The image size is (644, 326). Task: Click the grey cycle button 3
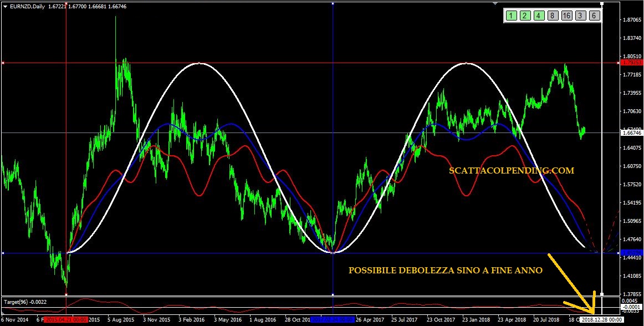pyautogui.click(x=580, y=16)
